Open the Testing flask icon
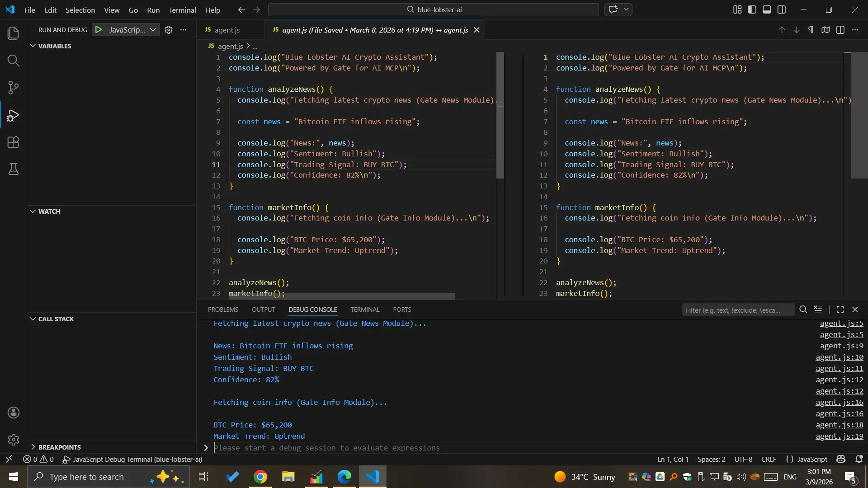The image size is (868, 488). point(14,169)
